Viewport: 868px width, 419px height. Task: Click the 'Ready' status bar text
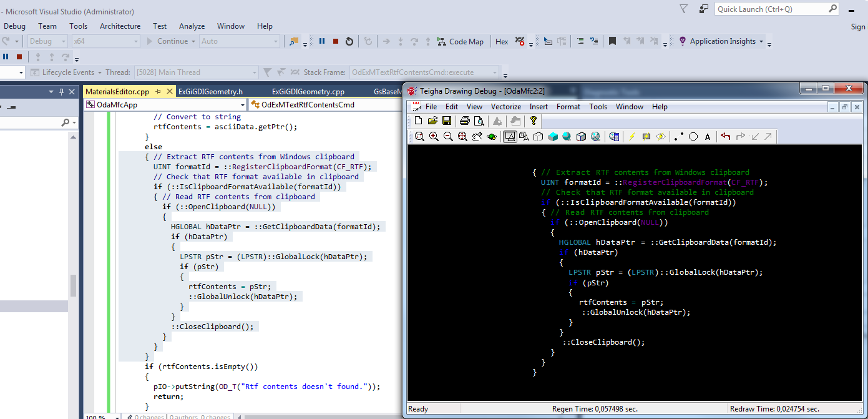tap(418, 409)
